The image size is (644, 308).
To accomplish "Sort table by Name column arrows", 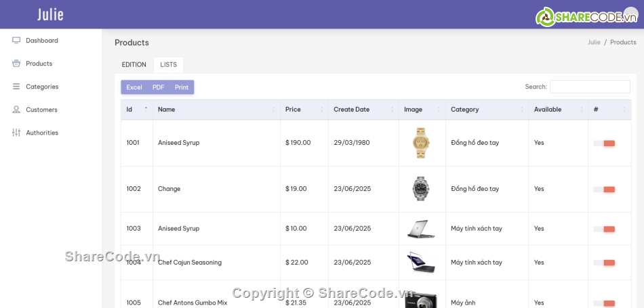I will pyautogui.click(x=274, y=110).
